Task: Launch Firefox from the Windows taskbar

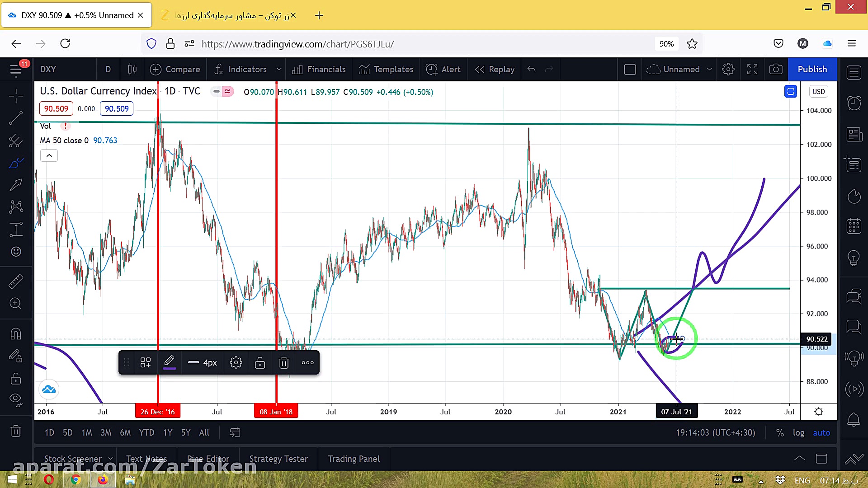Action: [103, 479]
